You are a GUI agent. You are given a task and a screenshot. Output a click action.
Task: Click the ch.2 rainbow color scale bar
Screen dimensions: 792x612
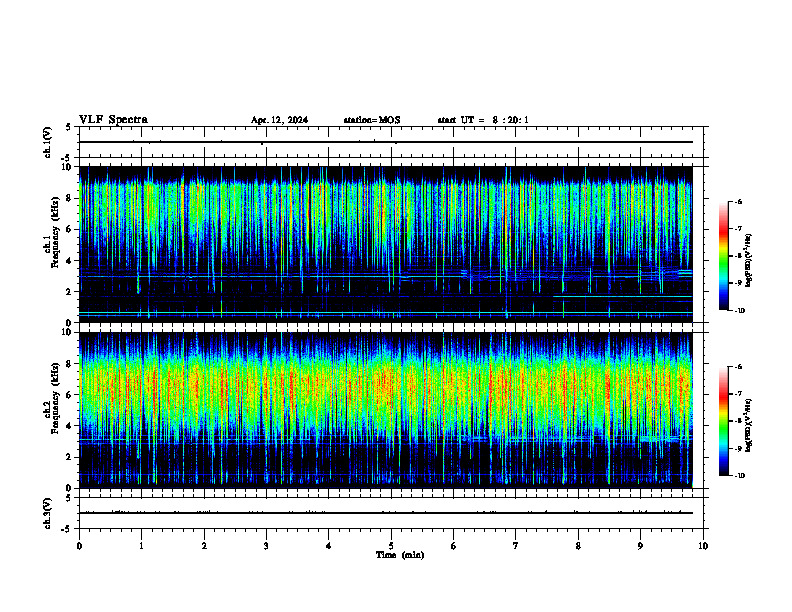click(724, 421)
